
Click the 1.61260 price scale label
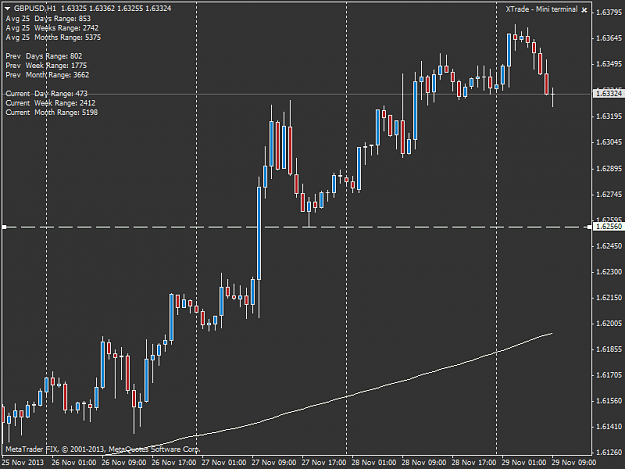tap(609, 453)
